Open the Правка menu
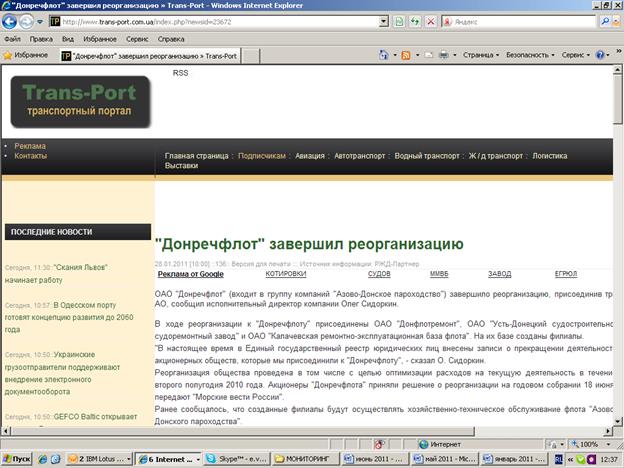 point(41,39)
